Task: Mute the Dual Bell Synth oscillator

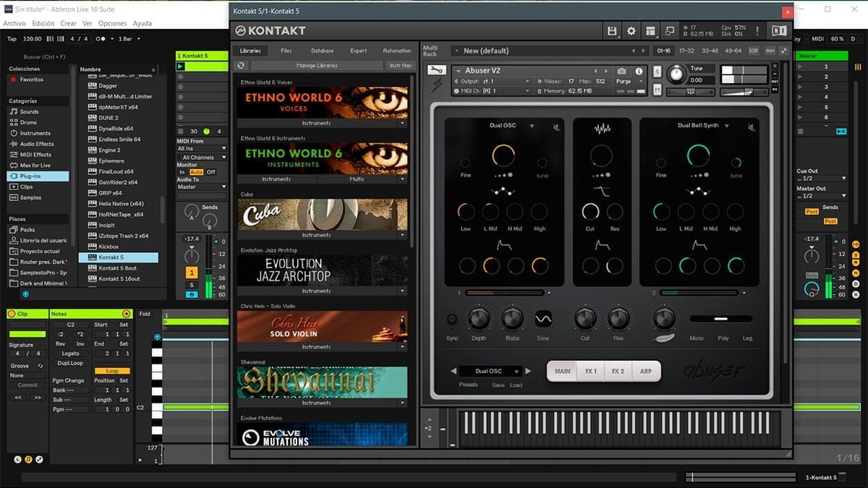Action: pyautogui.click(x=752, y=128)
